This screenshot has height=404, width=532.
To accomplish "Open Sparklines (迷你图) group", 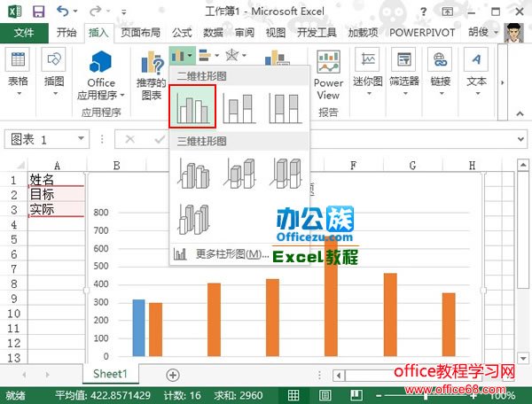I will (x=368, y=71).
